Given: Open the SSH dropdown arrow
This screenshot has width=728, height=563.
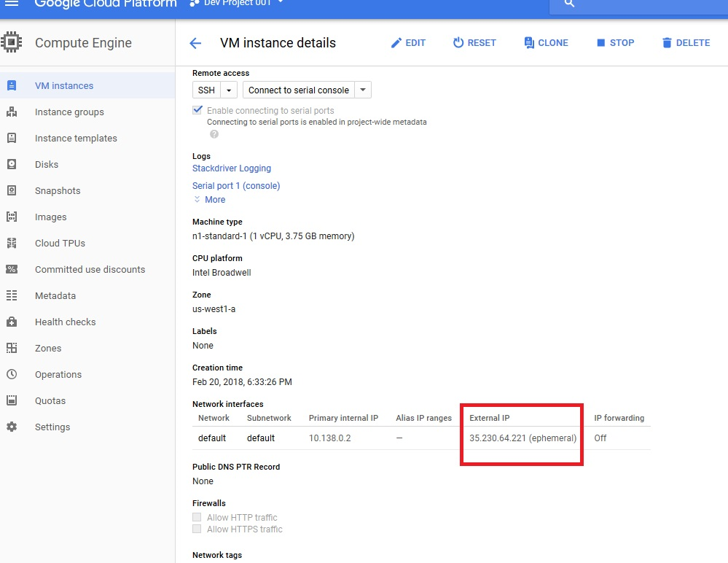Looking at the screenshot, I should click(x=228, y=89).
